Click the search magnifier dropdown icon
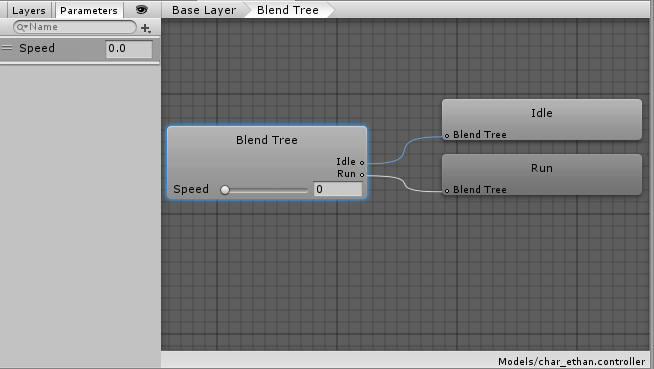654x369 pixels. pyautogui.click(x=22, y=28)
